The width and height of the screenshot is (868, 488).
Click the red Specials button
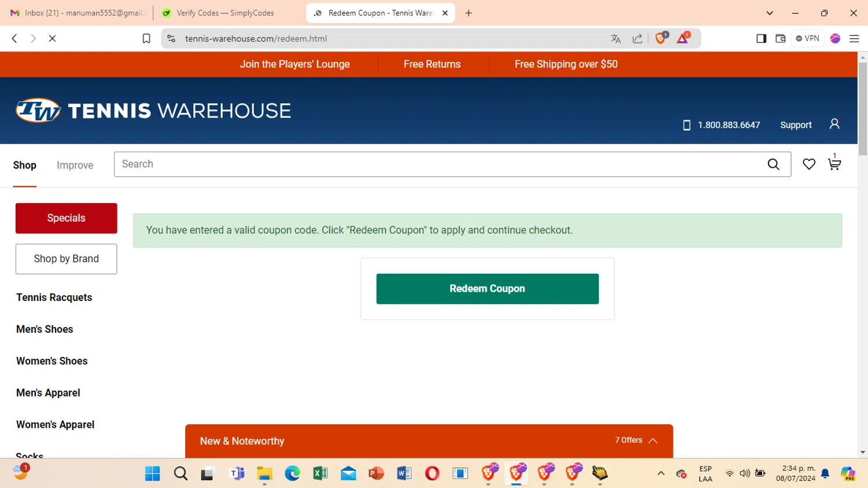(67, 218)
